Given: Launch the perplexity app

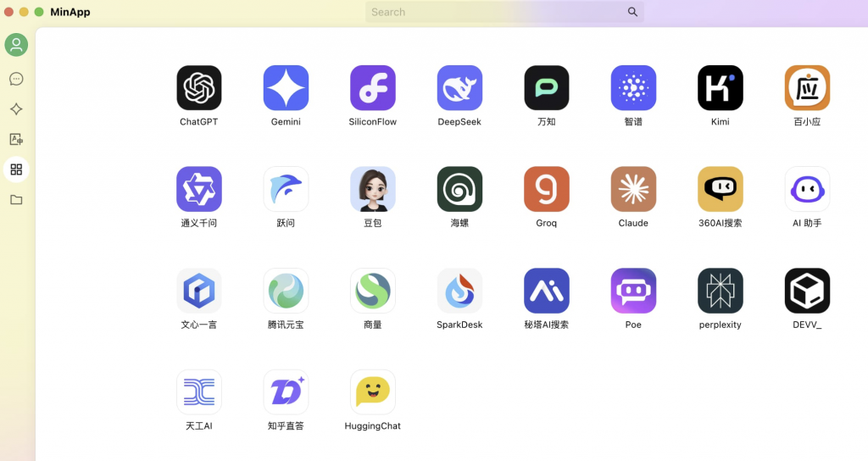Looking at the screenshot, I should click(721, 292).
